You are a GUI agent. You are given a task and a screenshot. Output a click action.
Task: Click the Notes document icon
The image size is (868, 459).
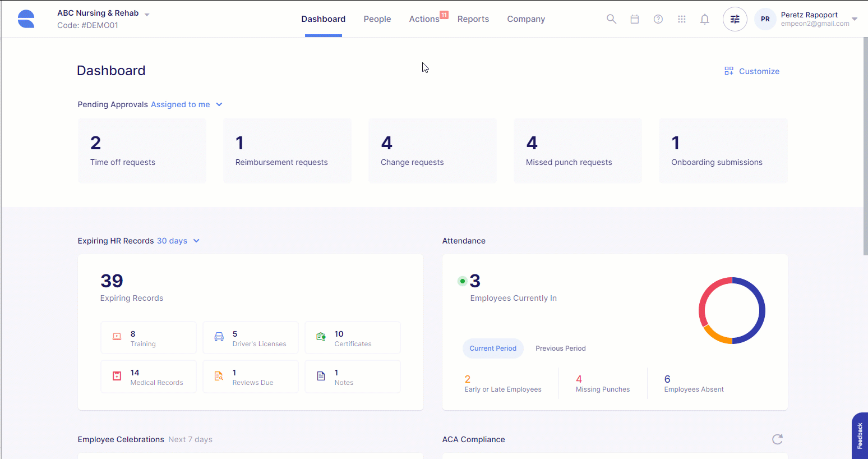[321, 376]
